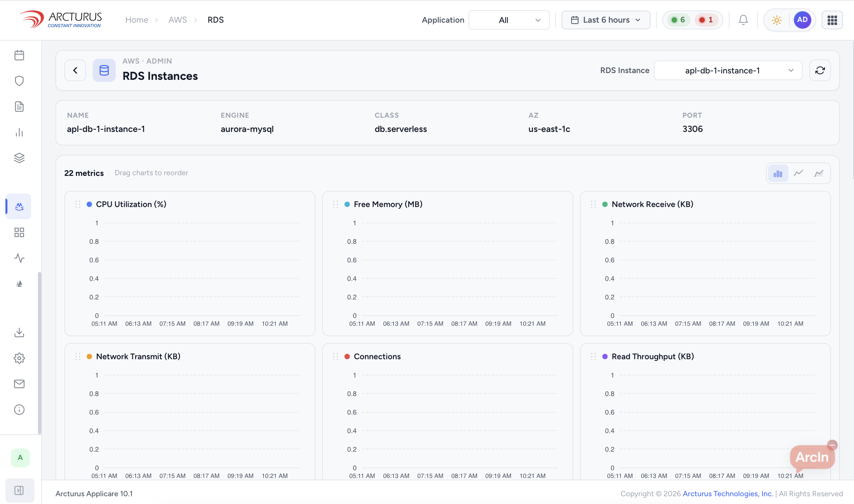Open the activity pulse sidebar icon
The image size is (854, 504).
coord(19,258)
